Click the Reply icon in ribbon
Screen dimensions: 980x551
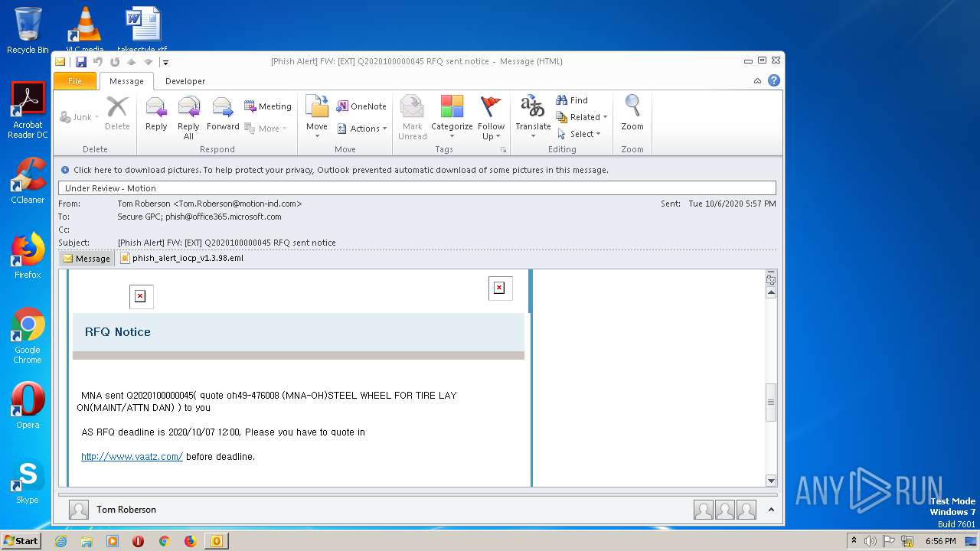tap(156, 115)
